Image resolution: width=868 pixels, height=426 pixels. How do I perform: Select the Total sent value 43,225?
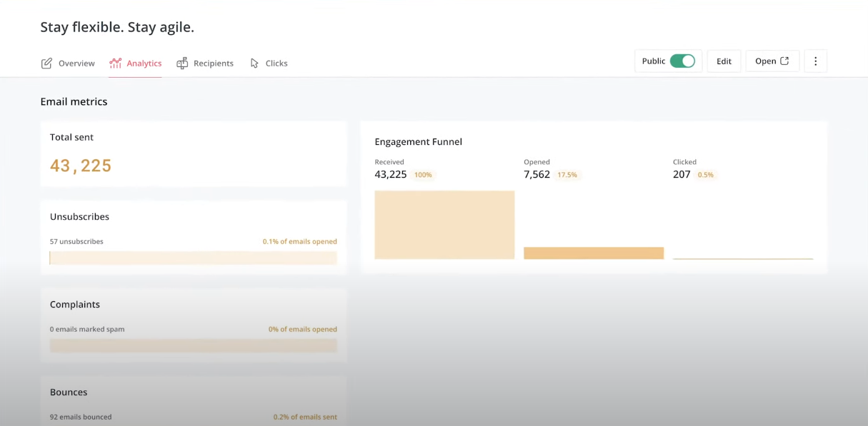(80, 165)
